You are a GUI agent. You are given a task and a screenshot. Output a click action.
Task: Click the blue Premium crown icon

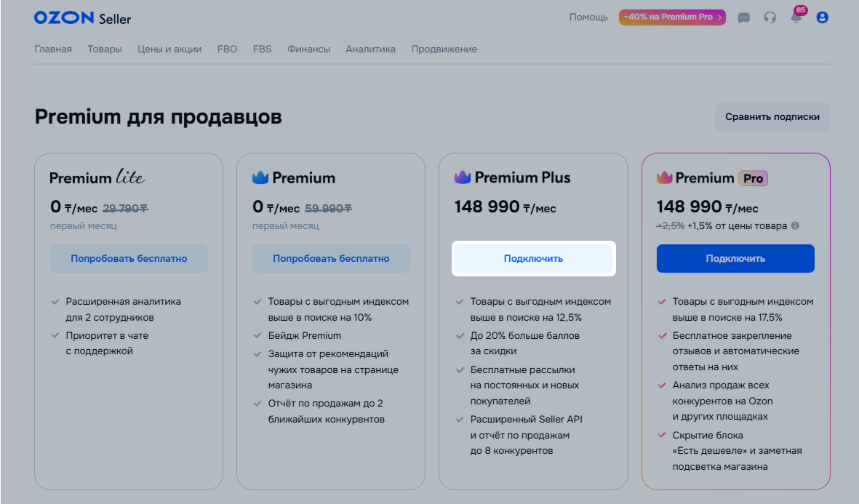coord(260,177)
